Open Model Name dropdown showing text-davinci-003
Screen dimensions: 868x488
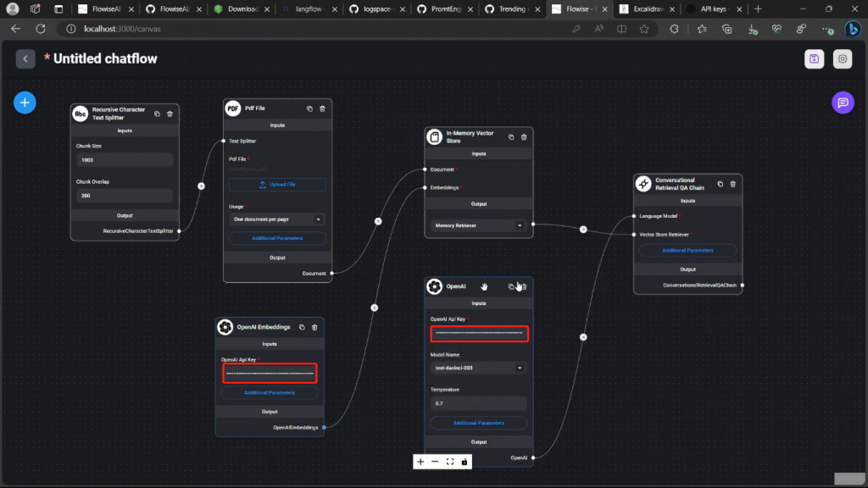[479, 368]
